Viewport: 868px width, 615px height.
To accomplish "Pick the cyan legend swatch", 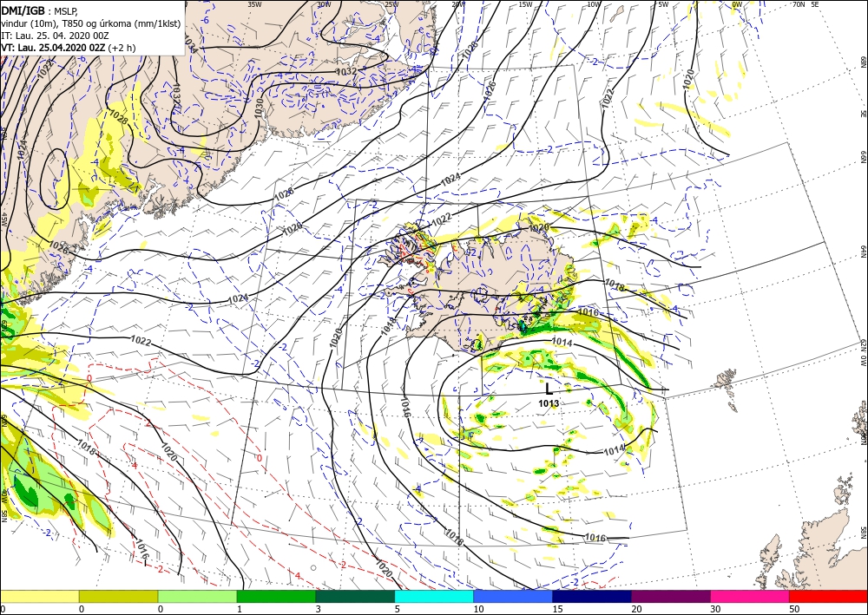I will pos(434,596).
